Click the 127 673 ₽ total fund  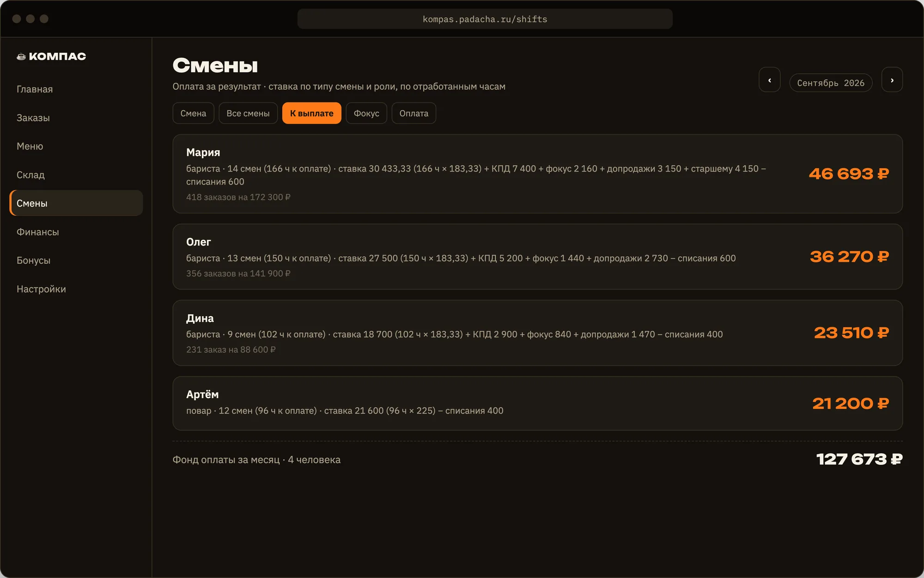click(x=859, y=459)
